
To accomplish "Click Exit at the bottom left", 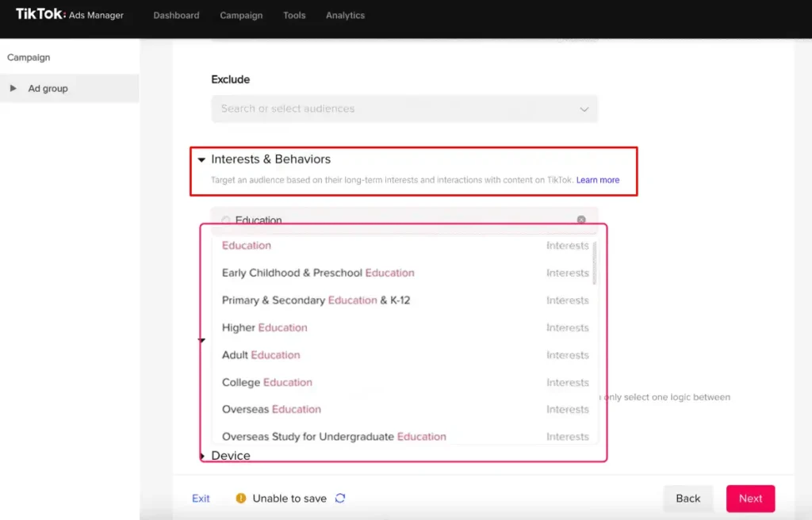I will pyautogui.click(x=201, y=499).
